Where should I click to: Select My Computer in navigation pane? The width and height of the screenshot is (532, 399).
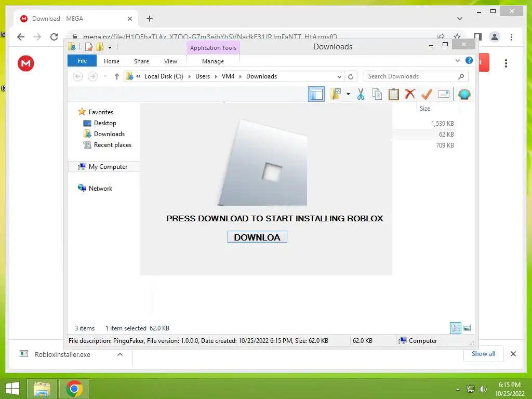click(x=108, y=167)
